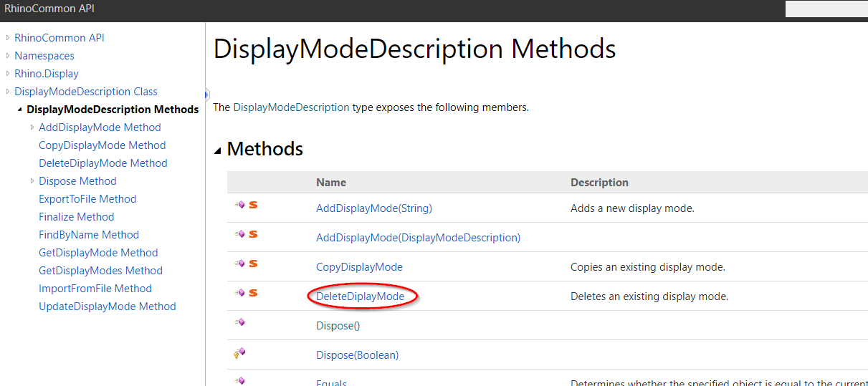Open GetDisplayModes Method sidebar link
The height and width of the screenshot is (386, 868).
[x=100, y=271]
